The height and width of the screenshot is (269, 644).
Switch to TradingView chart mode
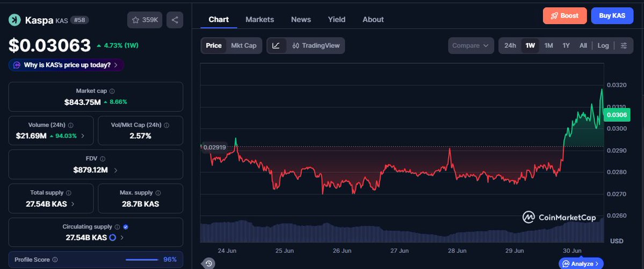tap(316, 46)
